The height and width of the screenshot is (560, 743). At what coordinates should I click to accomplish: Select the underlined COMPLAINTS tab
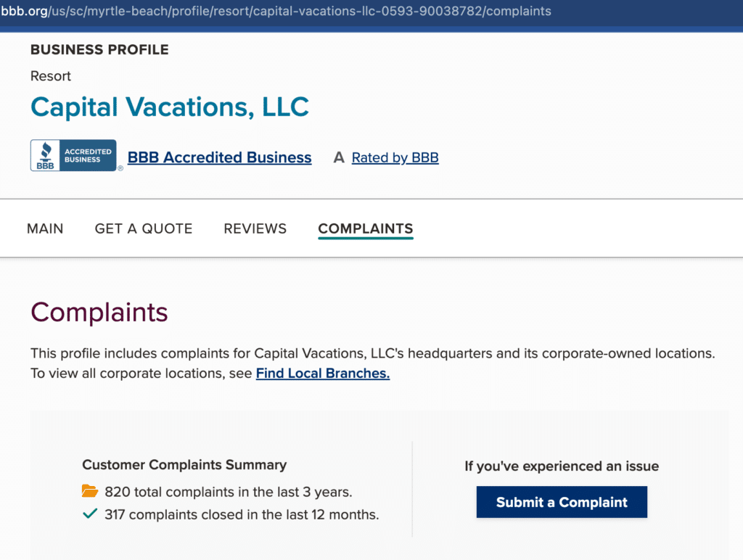[365, 228]
